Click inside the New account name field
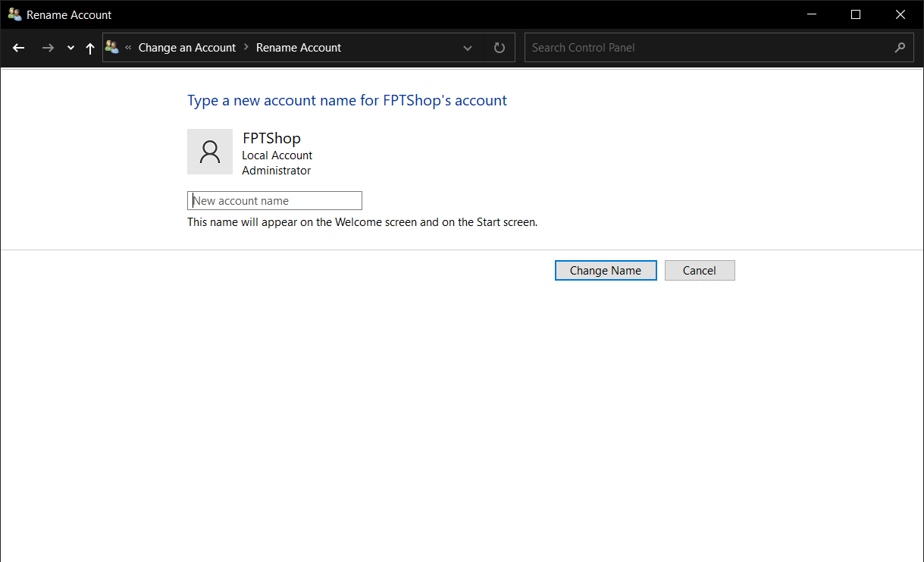The image size is (924, 562). pos(274,201)
